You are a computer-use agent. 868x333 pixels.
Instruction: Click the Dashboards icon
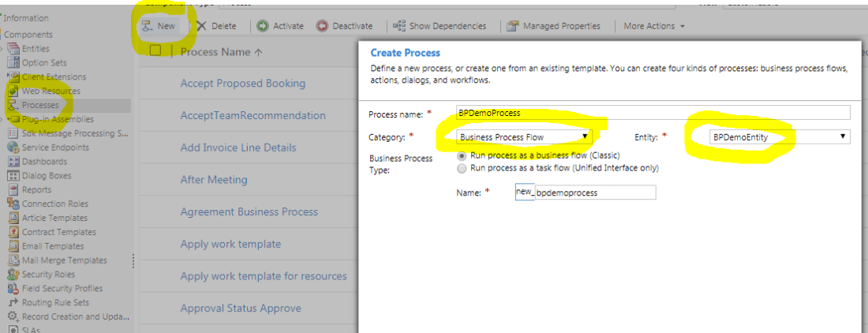point(14,162)
